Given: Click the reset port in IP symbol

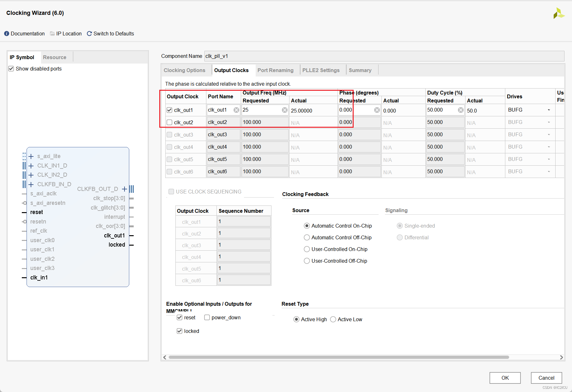Looking at the screenshot, I should [37, 212].
